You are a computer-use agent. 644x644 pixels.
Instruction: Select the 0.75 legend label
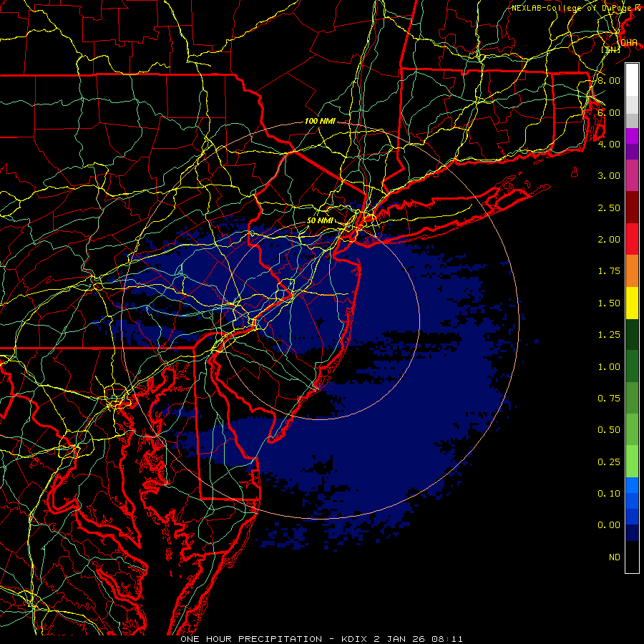609,399
